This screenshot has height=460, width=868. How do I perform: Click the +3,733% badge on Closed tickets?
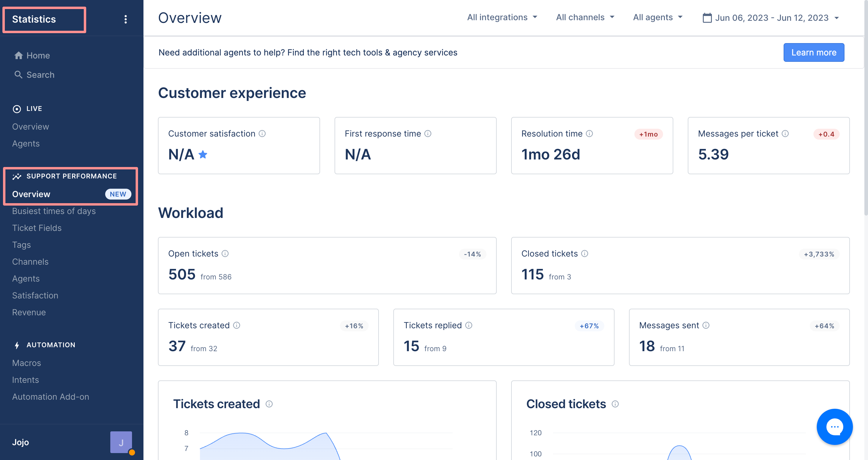(x=819, y=254)
